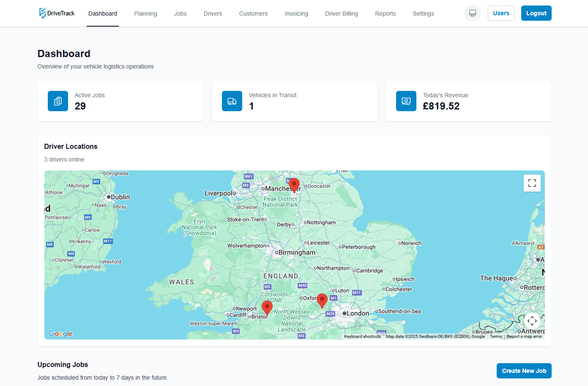Screen dimensions: 588x386
Task: Click London label on the map
Action: (x=358, y=313)
